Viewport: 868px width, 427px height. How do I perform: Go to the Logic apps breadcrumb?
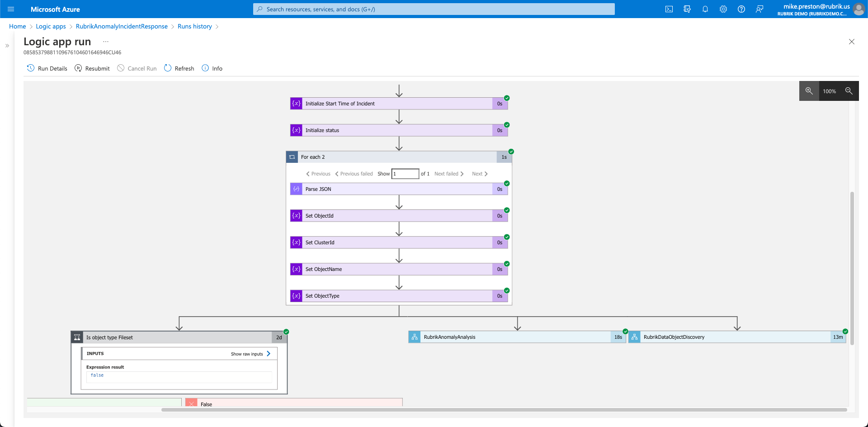pyautogui.click(x=51, y=26)
